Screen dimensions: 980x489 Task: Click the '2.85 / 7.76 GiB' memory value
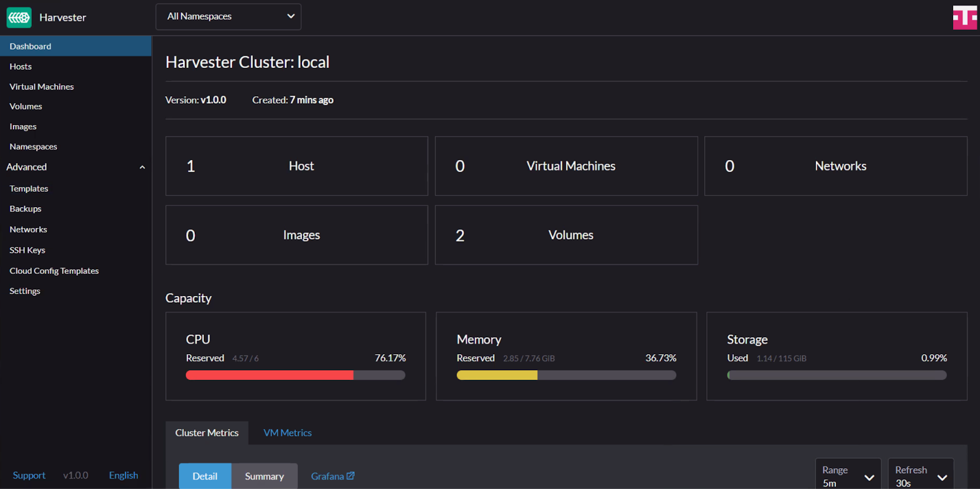[x=529, y=358]
